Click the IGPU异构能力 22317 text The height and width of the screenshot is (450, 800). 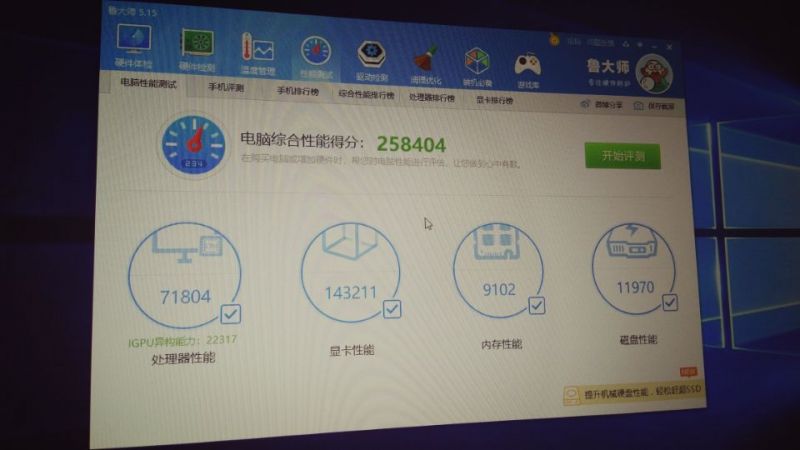(x=182, y=341)
